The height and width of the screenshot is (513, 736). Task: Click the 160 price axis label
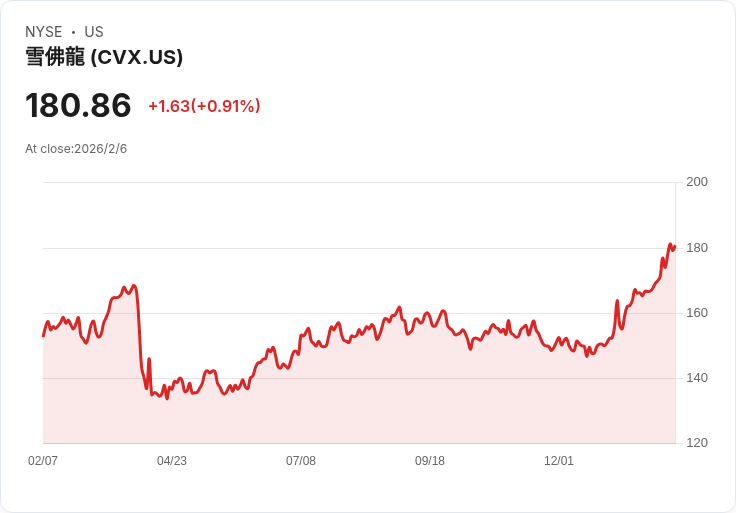point(697,313)
